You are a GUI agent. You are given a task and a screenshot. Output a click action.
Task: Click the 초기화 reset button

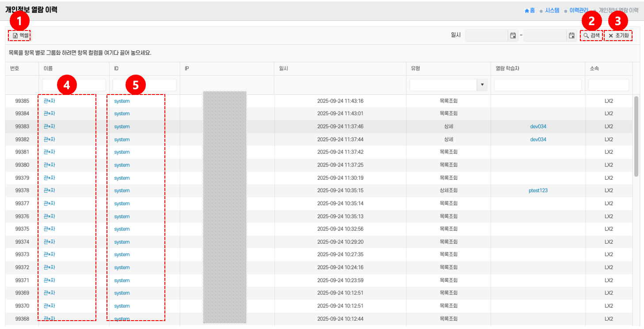coord(618,35)
